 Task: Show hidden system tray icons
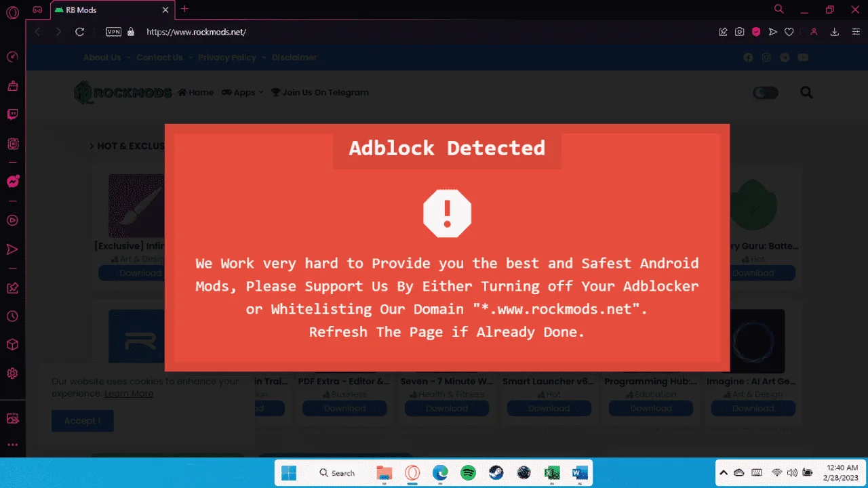coord(724,473)
